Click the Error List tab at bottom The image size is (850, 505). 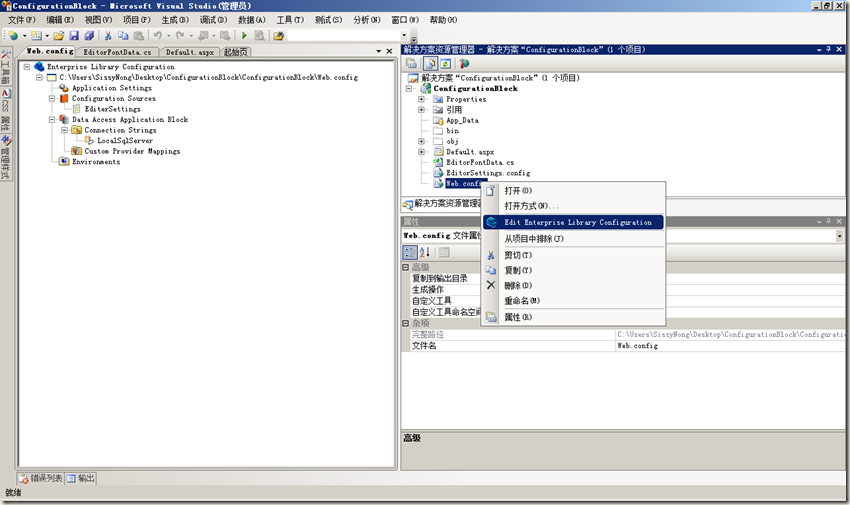(x=41, y=478)
